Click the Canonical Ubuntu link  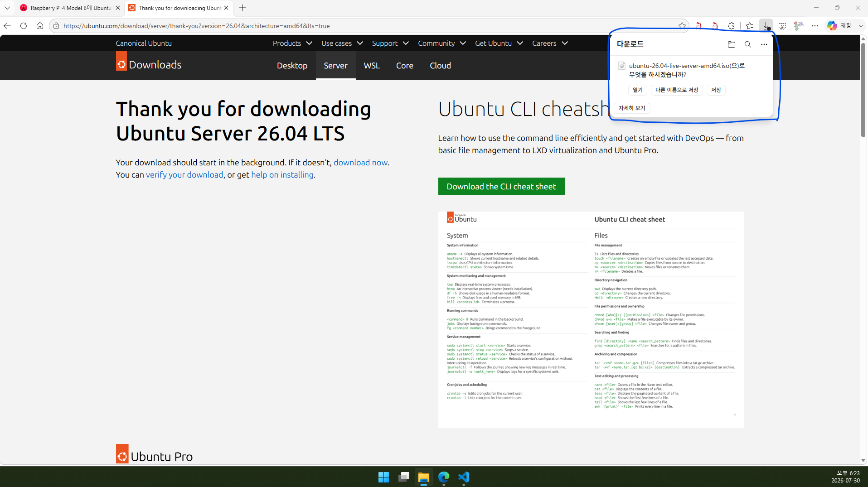144,43
